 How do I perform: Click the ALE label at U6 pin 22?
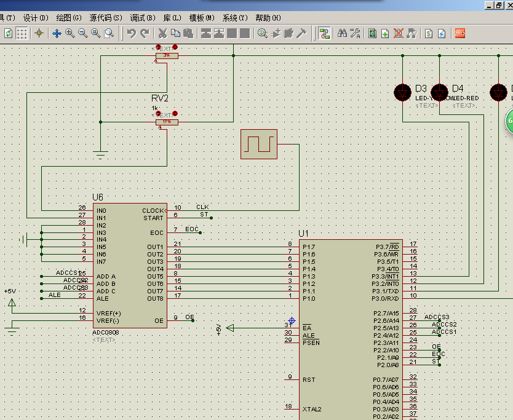(55, 295)
